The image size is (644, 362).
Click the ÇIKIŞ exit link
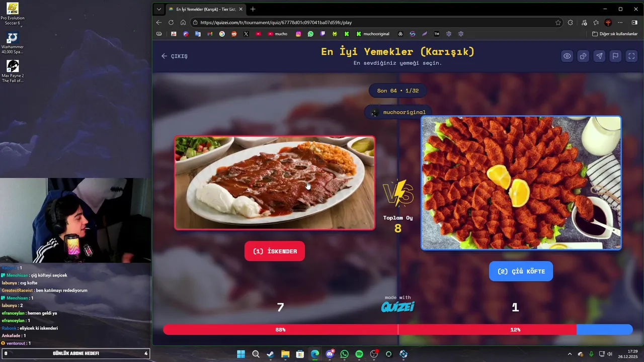pyautogui.click(x=174, y=56)
